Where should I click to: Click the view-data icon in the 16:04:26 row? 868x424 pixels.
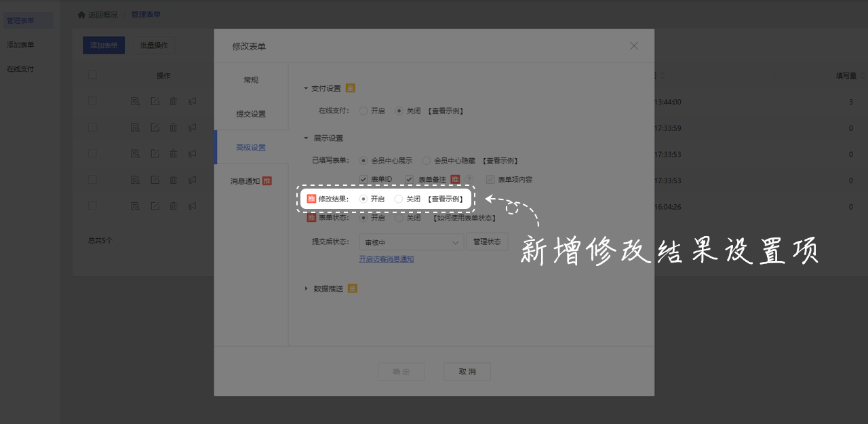136,206
